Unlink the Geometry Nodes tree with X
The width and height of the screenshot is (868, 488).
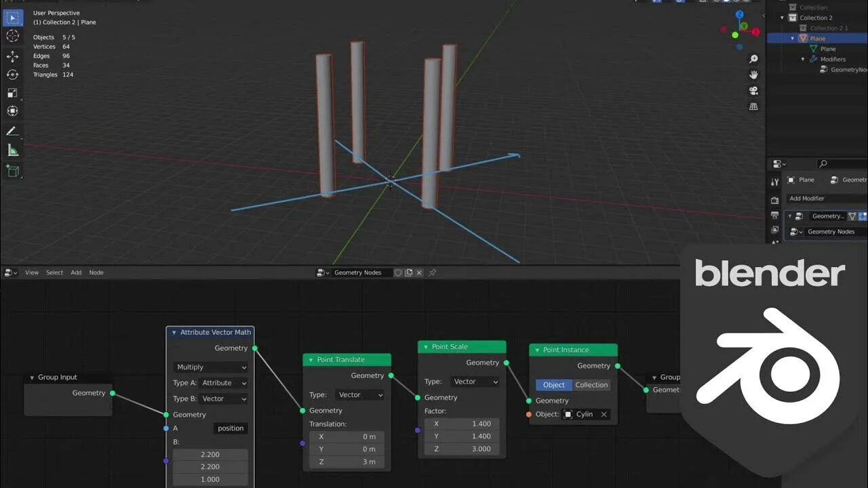[x=419, y=272]
